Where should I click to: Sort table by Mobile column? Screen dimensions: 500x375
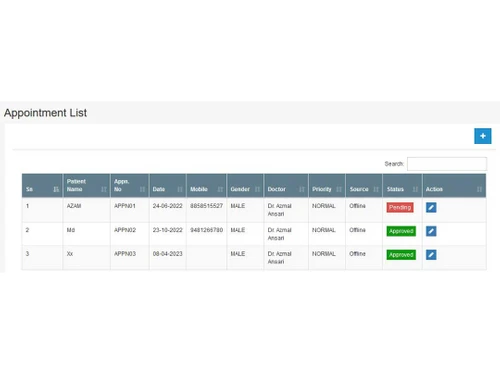click(x=206, y=186)
